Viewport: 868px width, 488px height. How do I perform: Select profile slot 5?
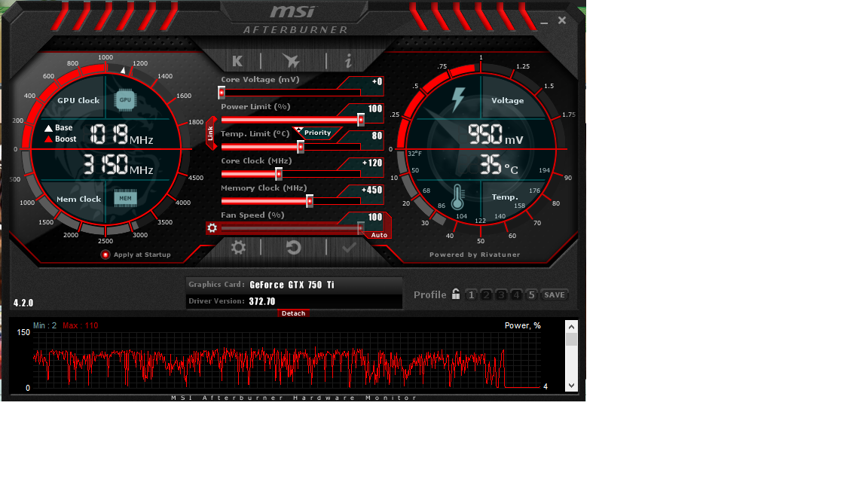pos(531,295)
